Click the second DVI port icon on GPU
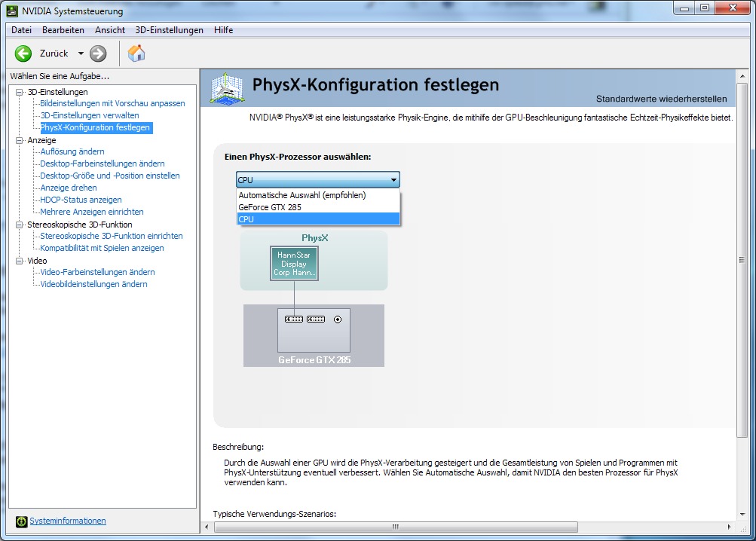This screenshot has width=756, height=541. click(x=316, y=319)
